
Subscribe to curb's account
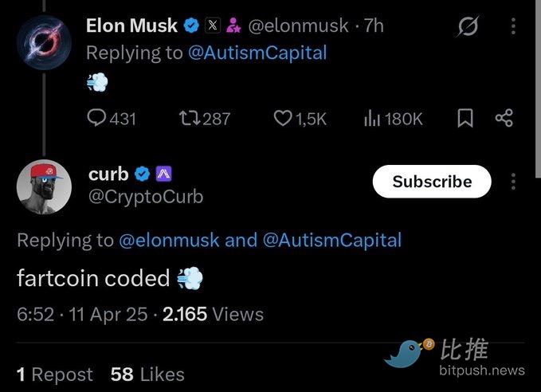point(432,182)
